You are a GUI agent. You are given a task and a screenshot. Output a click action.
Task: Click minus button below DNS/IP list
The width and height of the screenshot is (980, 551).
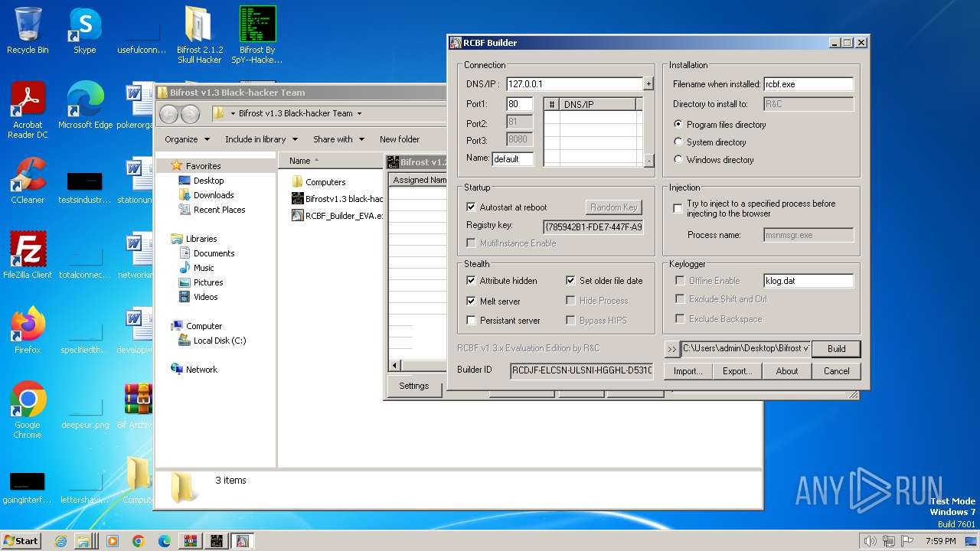coord(648,160)
